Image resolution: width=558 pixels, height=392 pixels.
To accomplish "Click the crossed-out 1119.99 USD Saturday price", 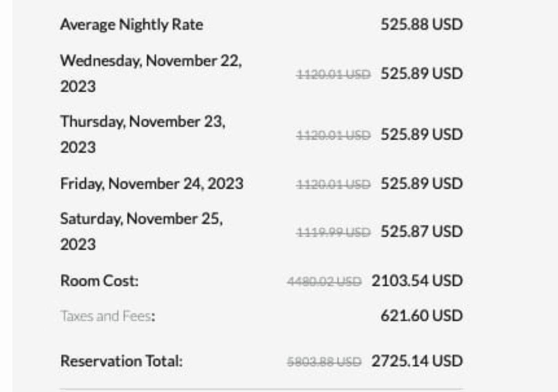I will coord(333,233).
